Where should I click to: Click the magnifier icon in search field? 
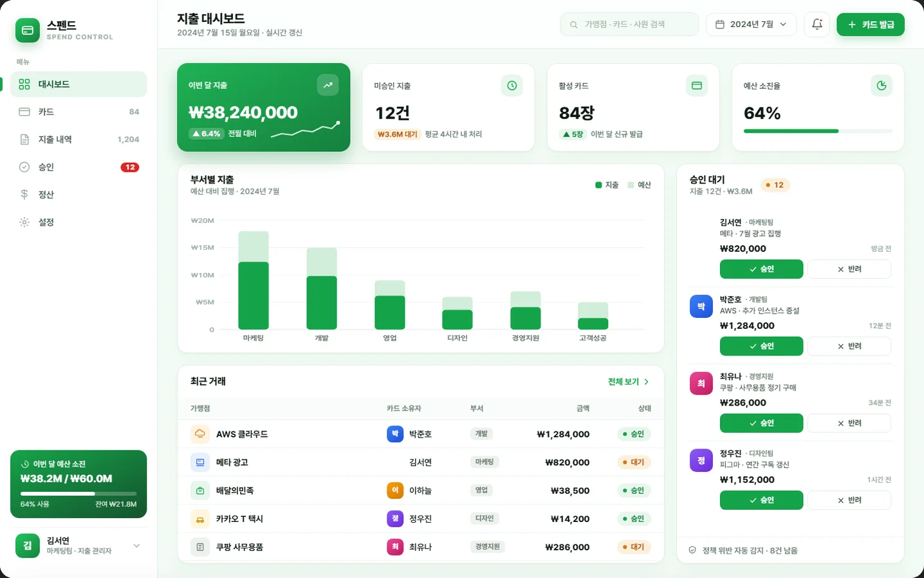573,24
